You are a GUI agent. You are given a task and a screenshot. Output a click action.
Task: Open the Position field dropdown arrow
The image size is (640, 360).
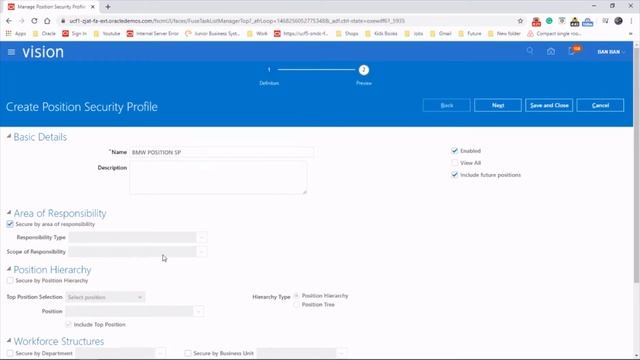[x=199, y=311]
